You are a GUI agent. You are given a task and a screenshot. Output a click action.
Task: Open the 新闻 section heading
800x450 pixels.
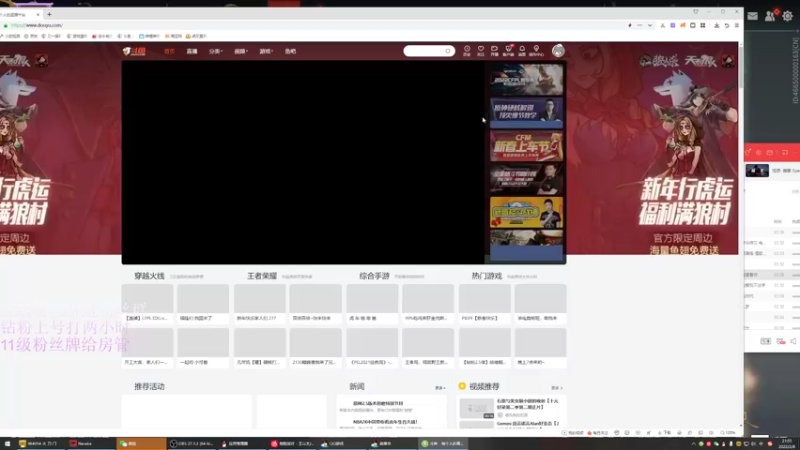coord(357,387)
